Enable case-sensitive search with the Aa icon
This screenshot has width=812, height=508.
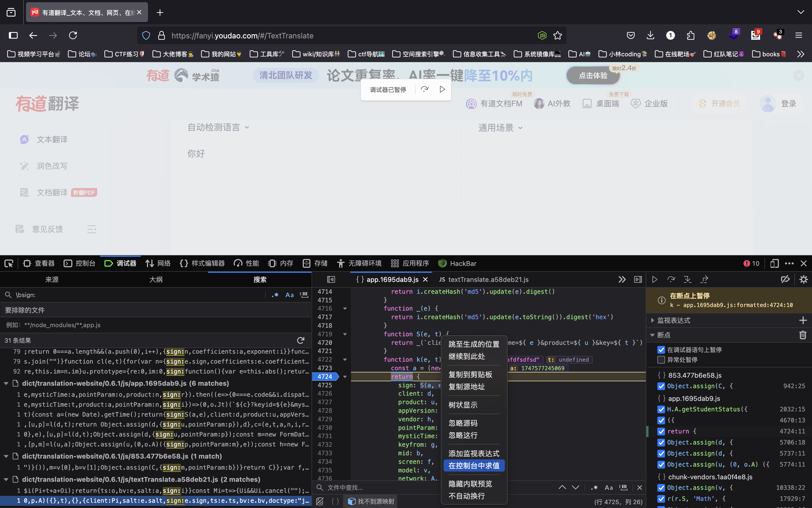[x=289, y=295]
